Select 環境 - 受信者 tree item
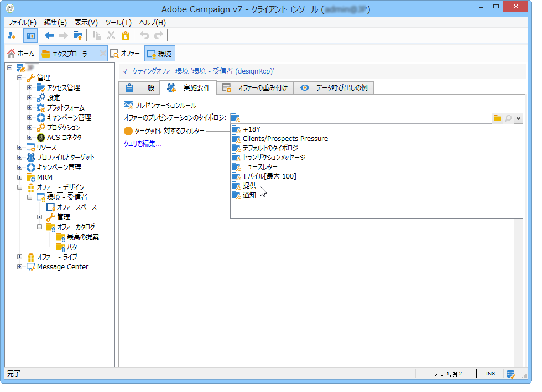Screen dimensions: 542x392 67,197
